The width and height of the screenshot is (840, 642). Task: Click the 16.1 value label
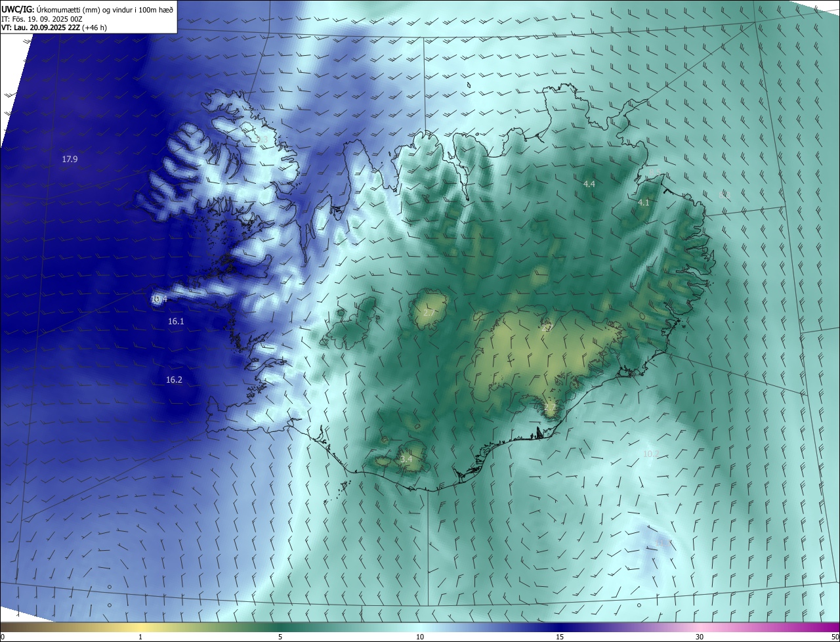[176, 321]
